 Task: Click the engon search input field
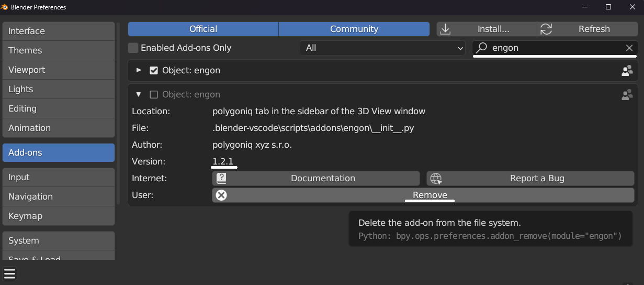(x=555, y=48)
